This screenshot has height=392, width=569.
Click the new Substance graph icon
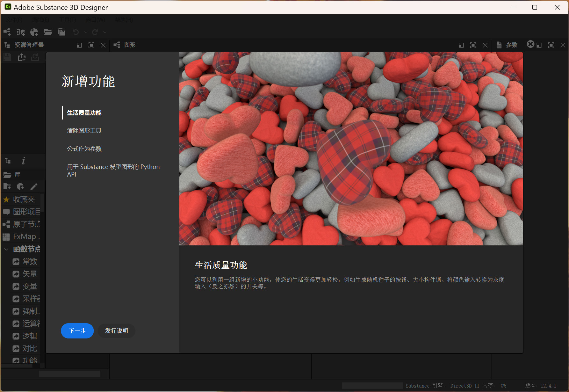coord(7,32)
